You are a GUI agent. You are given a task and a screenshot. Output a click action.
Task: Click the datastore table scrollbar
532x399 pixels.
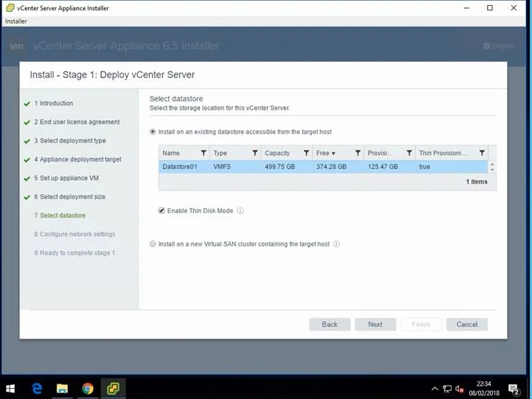click(x=492, y=166)
